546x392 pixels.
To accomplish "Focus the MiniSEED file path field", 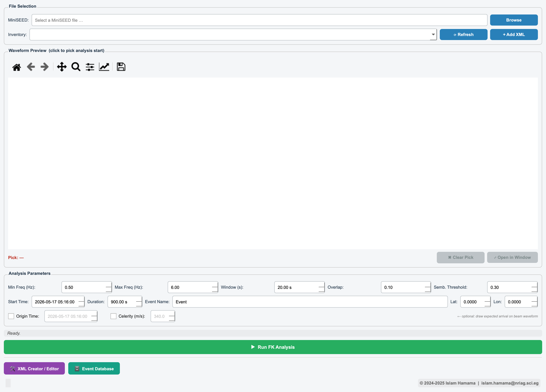I will 260,20.
